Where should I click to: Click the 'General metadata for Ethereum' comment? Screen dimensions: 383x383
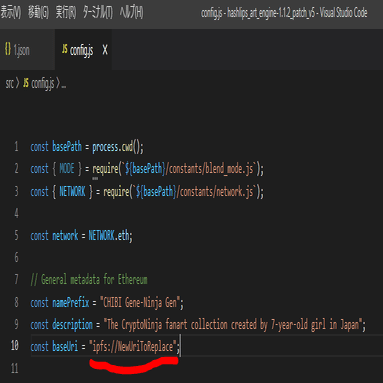tap(89, 279)
